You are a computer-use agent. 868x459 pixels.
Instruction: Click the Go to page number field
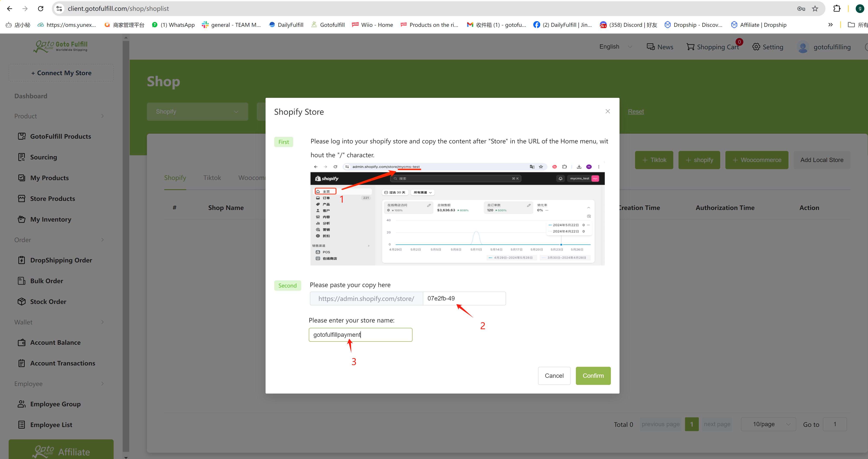point(835,424)
